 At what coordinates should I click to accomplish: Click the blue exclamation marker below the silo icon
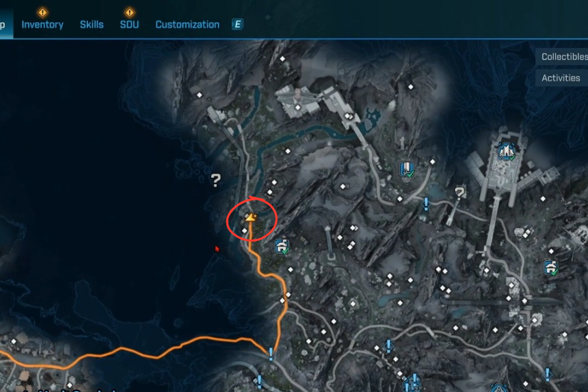pos(426,203)
